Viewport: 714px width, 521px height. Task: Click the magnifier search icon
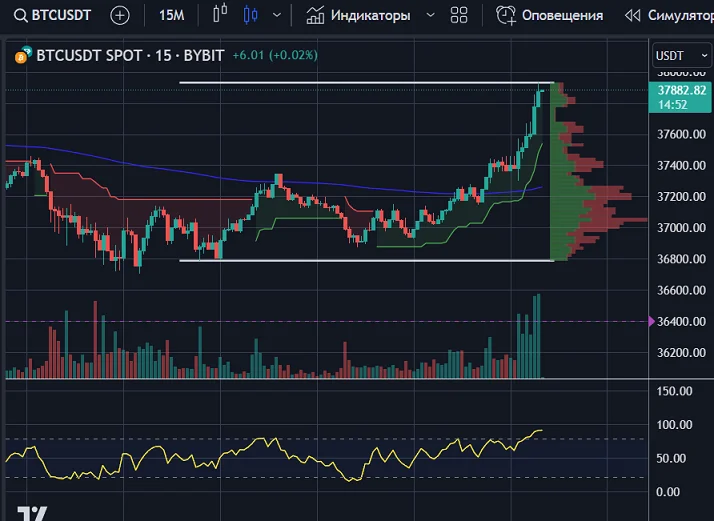20,15
